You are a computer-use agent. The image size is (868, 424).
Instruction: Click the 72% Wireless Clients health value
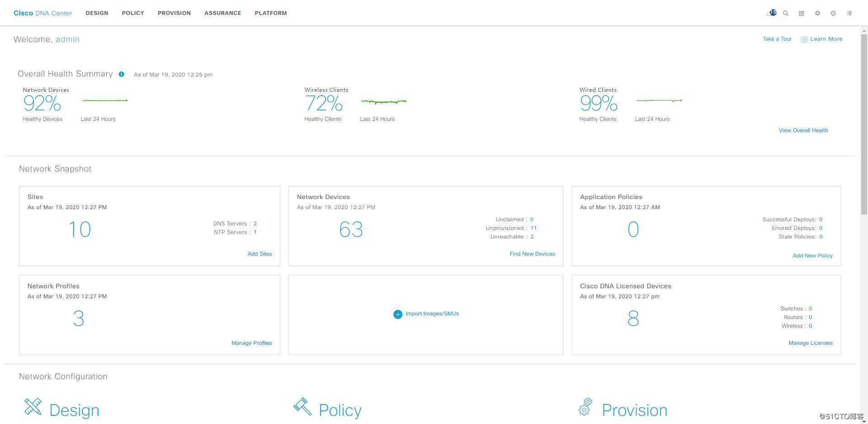pos(324,104)
